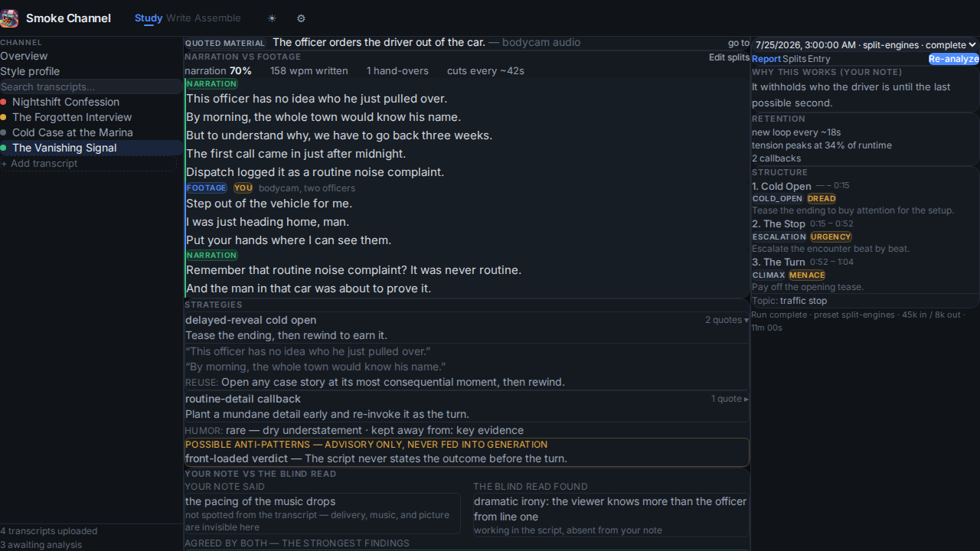Collapse the 2 quotes expander

[727, 320]
